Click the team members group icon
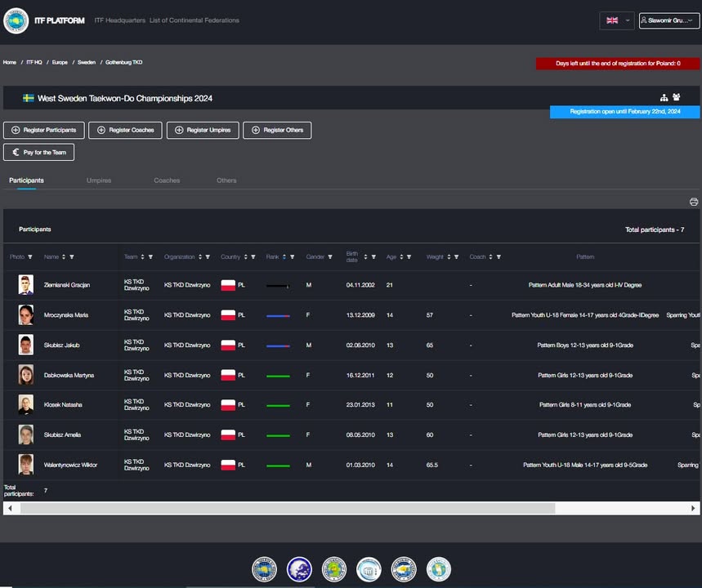The width and height of the screenshot is (702, 588). [677, 97]
